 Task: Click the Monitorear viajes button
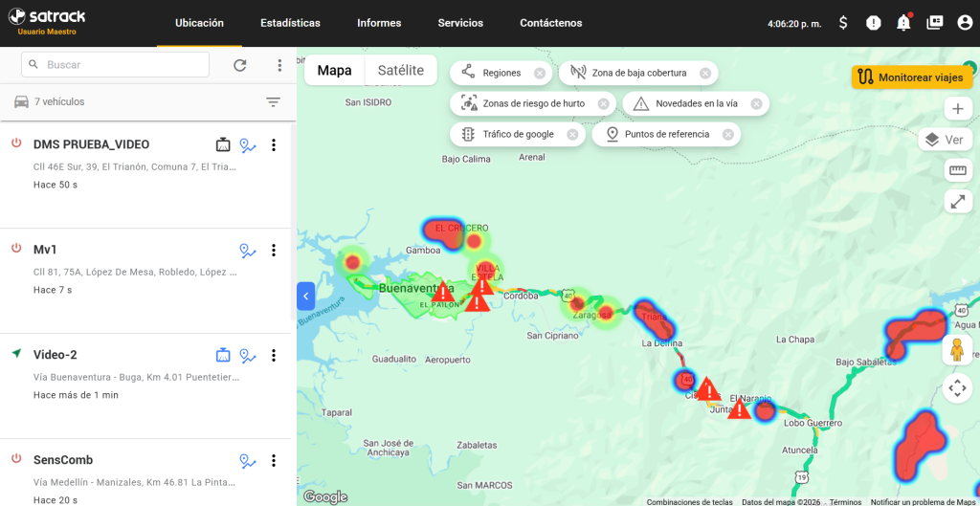912,77
